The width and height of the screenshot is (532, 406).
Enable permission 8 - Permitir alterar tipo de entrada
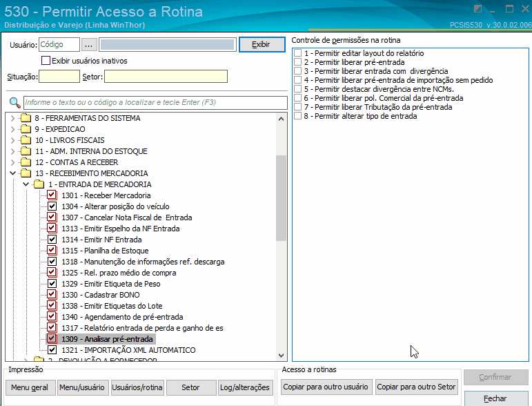tap(297, 116)
